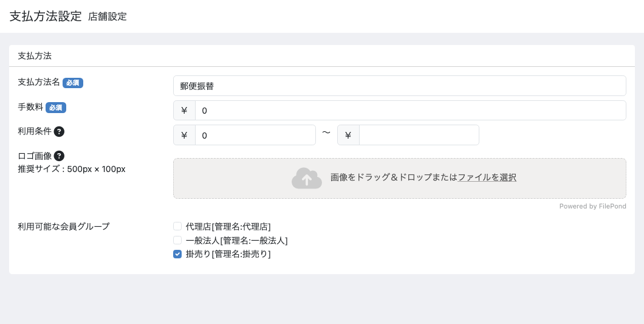This screenshot has width=644, height=324.
Task: Uncheck the 掛売り member group checkbox
Action: click(177, 254)
